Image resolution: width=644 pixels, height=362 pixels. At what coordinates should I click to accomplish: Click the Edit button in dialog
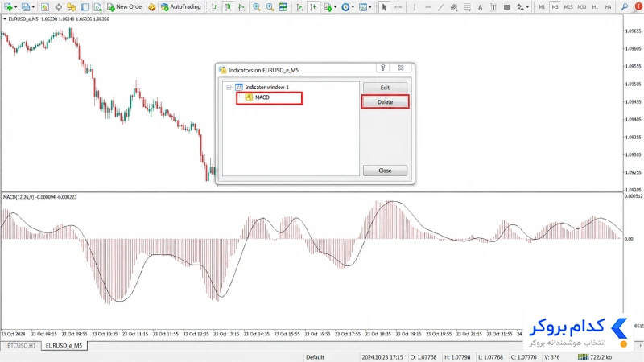pyautogui.click(x=385, y=88)
